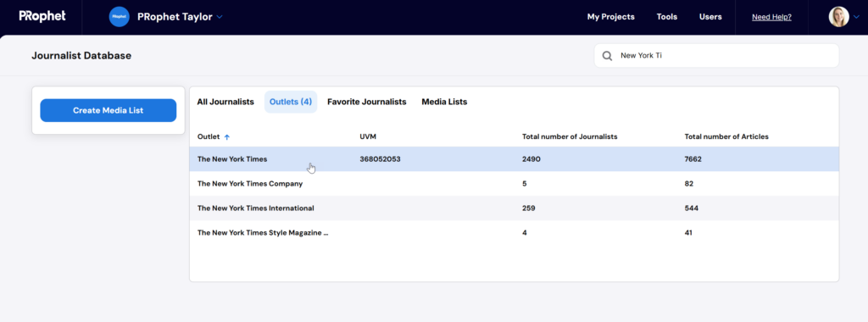
Task: Click article count 82
Action: click(x=688, y=184)
